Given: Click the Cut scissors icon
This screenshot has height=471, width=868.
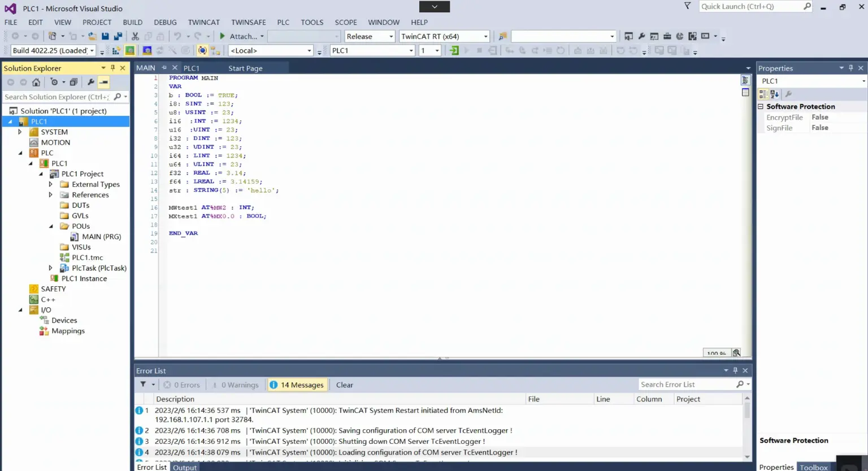Looking at the screenshot, I should [135, 36].
